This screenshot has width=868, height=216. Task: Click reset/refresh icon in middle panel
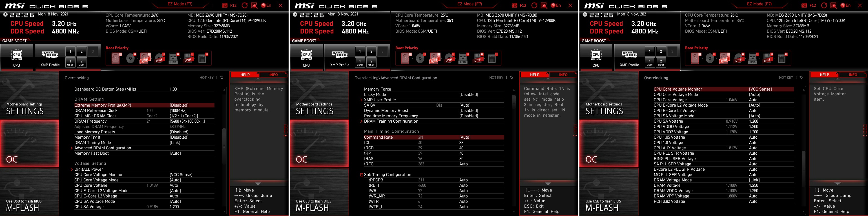534,5
